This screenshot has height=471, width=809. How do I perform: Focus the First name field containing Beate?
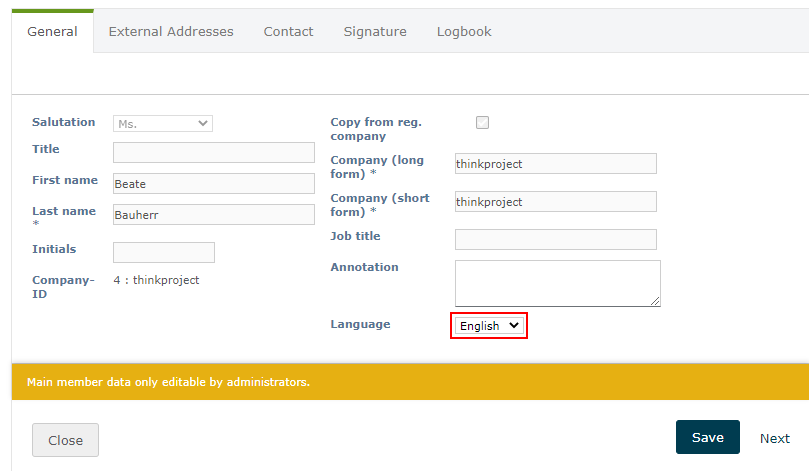[x=214, y=184]
